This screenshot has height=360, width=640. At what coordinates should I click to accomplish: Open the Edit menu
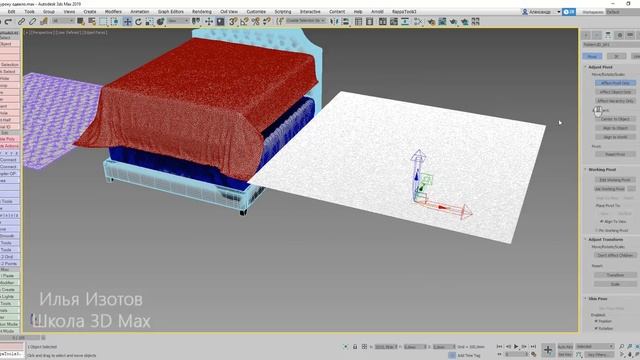(x=11, y=12)
